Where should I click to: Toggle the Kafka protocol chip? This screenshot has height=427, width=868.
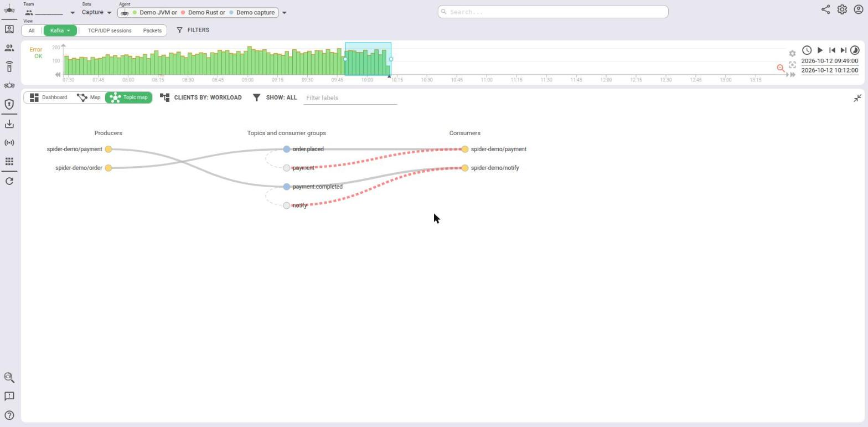coord(60,30)
